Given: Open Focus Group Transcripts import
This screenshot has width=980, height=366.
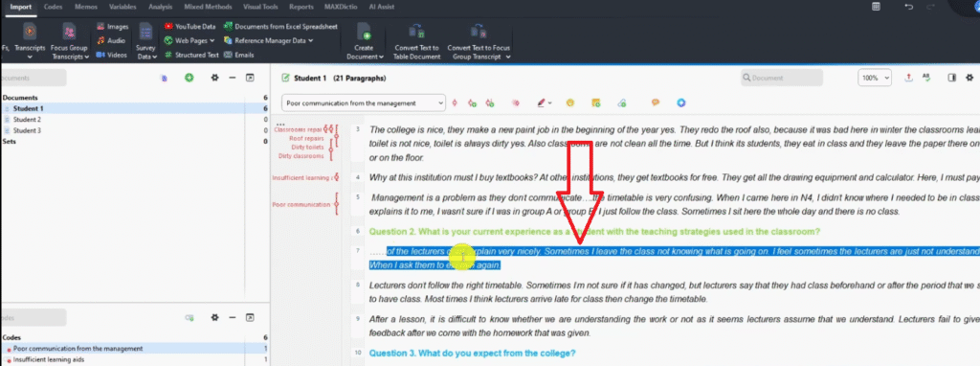Looking at the screenshot, I should point(69,40).
